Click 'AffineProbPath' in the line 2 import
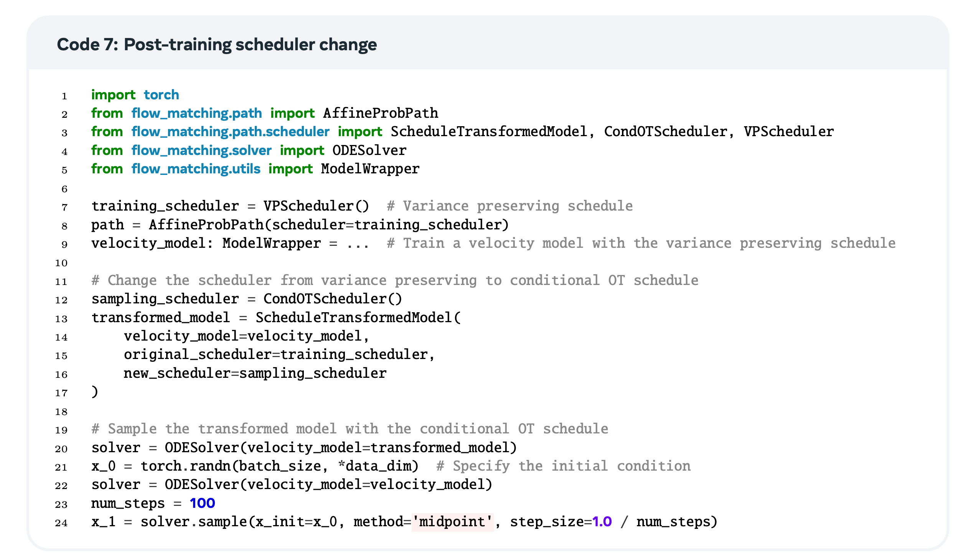 [380, 113]
